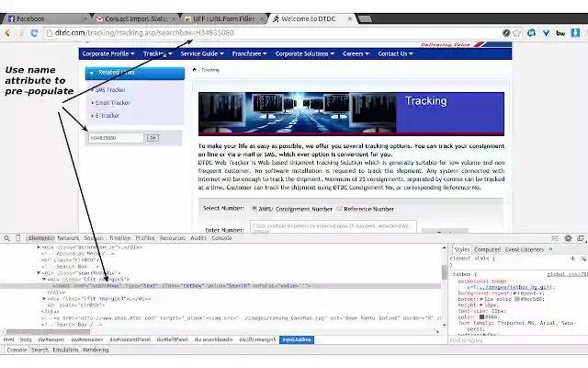
Task: Open devtools Network panel
Action: click(68, 238)
